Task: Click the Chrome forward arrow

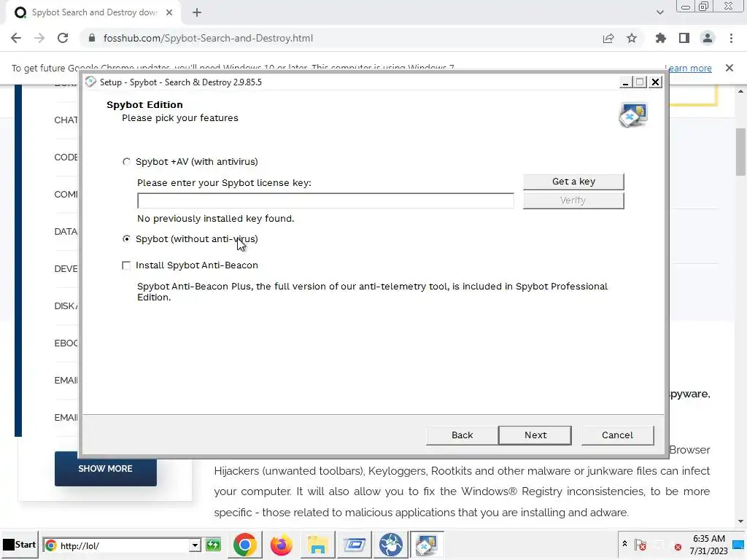Action: pos(39,38)
